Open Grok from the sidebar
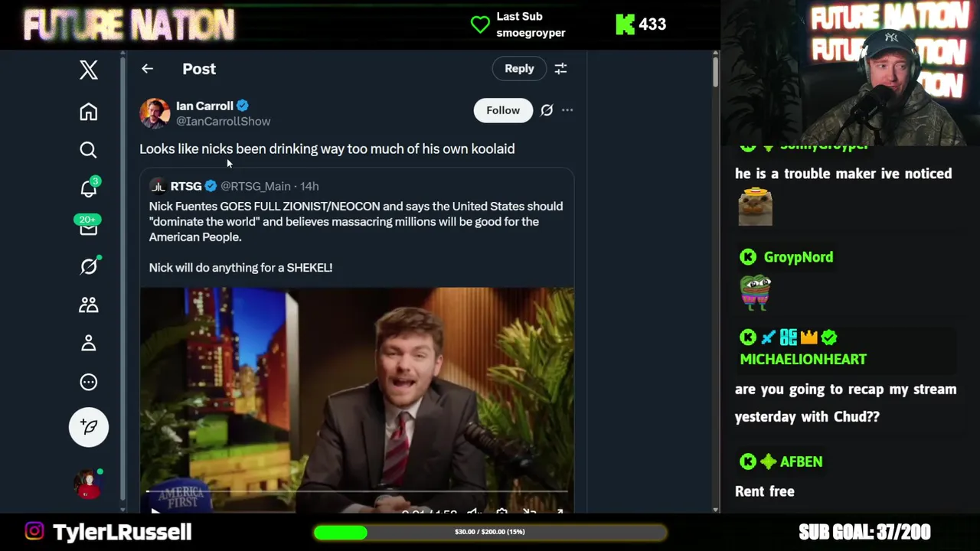The image size is (980, 551). click(89, 266)
